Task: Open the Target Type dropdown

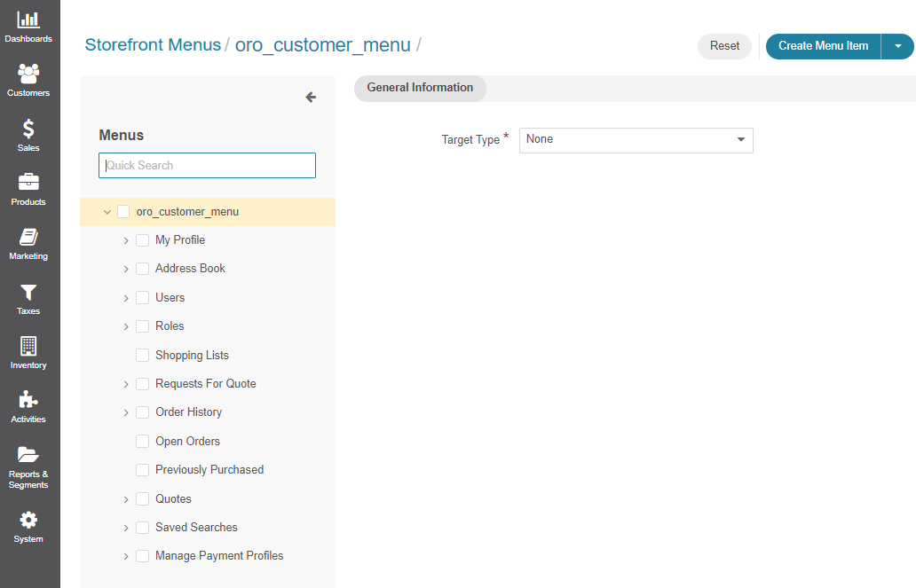Action: coord(636,140)
